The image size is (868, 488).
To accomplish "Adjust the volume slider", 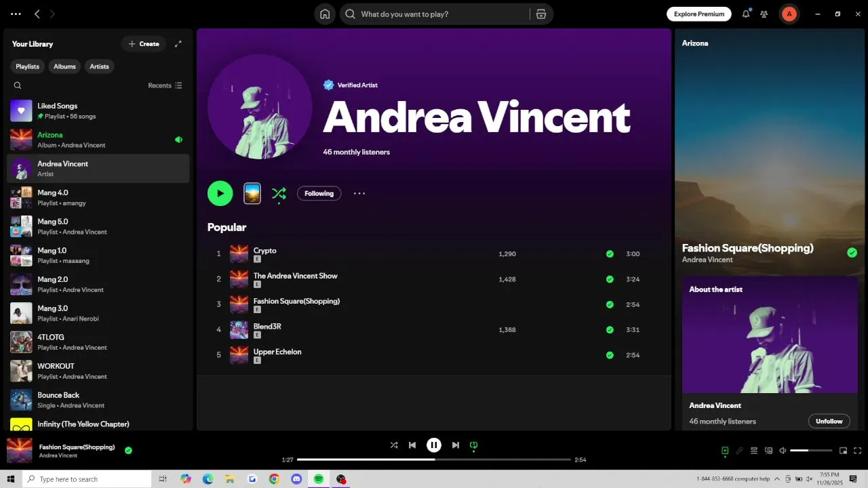I will coord(811,451).
